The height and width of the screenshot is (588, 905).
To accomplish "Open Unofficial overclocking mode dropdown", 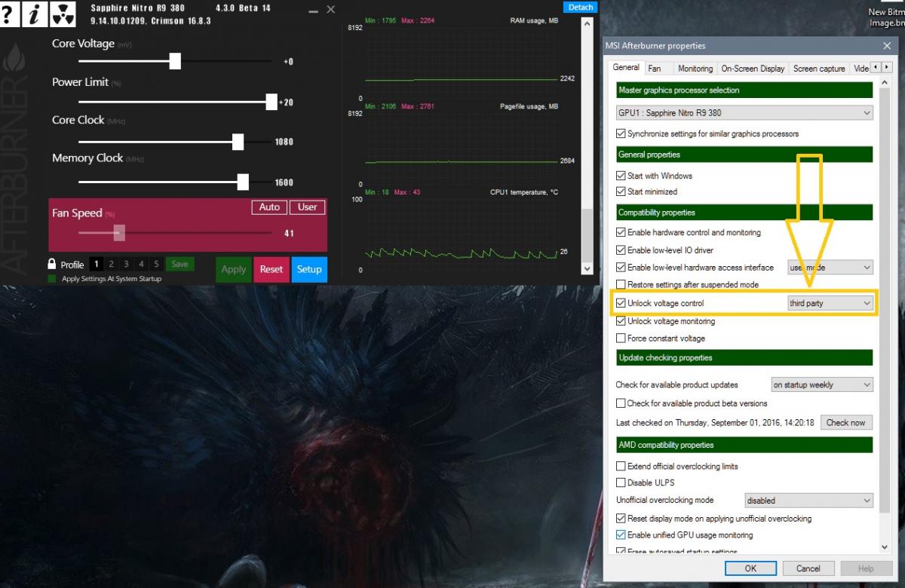I will (x=808, y=501).
